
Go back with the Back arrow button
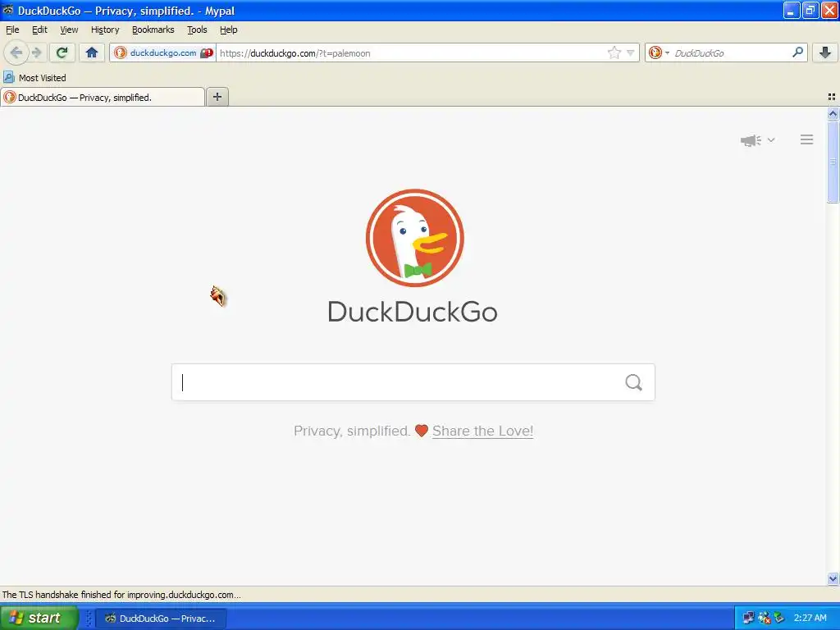[x=16, y=52]
